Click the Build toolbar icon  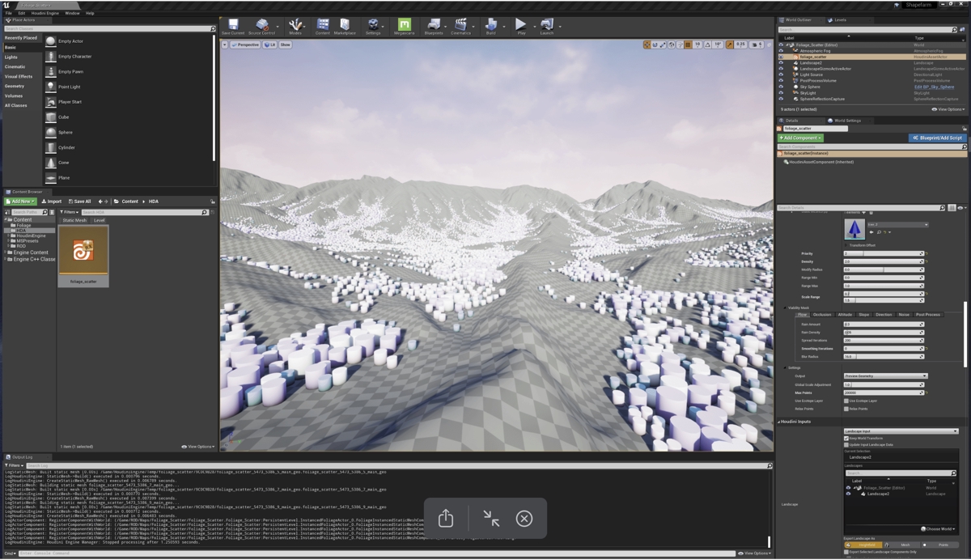[490, 25]
